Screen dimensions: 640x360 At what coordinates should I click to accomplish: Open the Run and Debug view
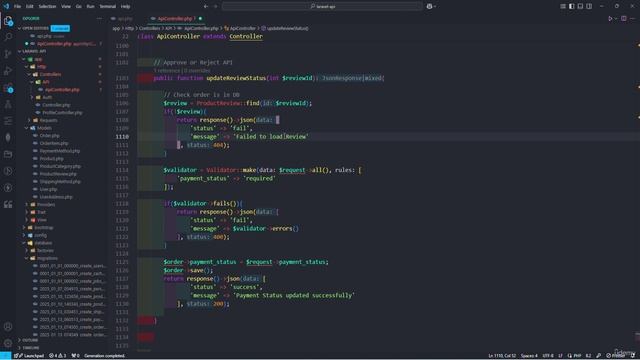coord(8,71)
